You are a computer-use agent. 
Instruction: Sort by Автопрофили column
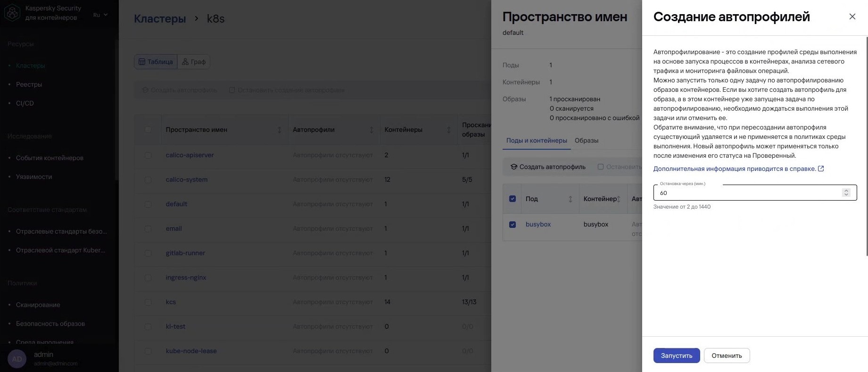point(371,130)
